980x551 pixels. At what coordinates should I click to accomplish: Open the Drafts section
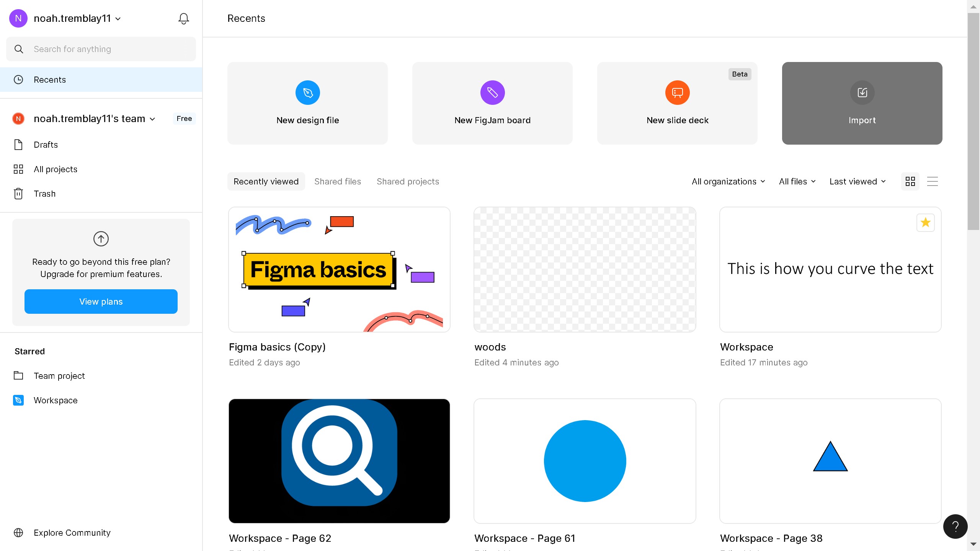coord(46,145)
